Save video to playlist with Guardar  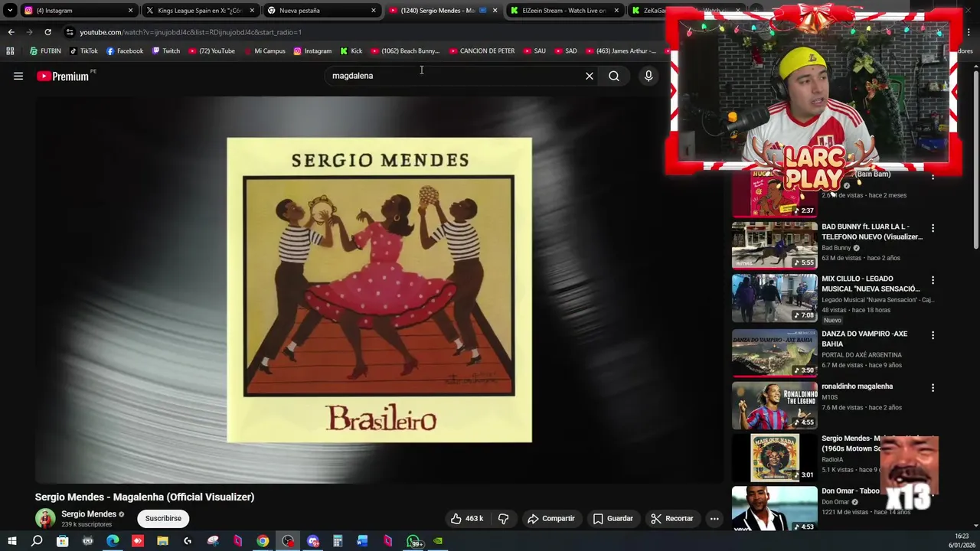tap(613, 518)
